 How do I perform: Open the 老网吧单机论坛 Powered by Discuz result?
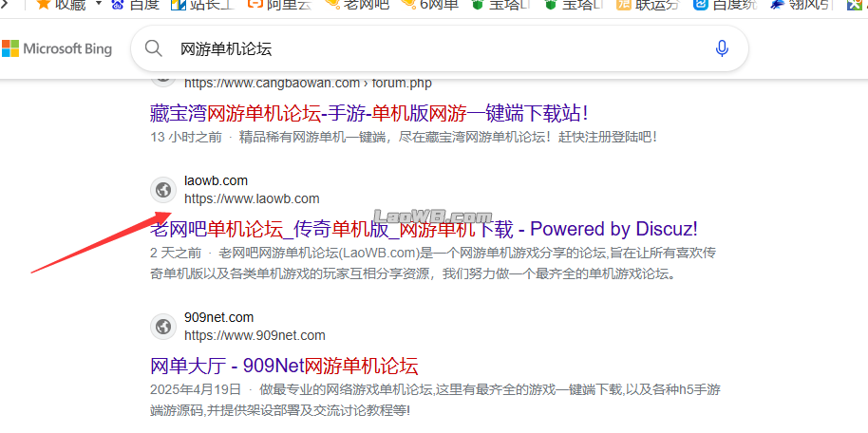(x=424, y=229)
